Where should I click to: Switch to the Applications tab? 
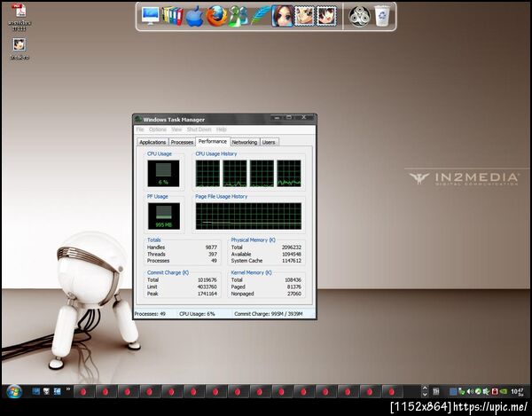point(153,142)
